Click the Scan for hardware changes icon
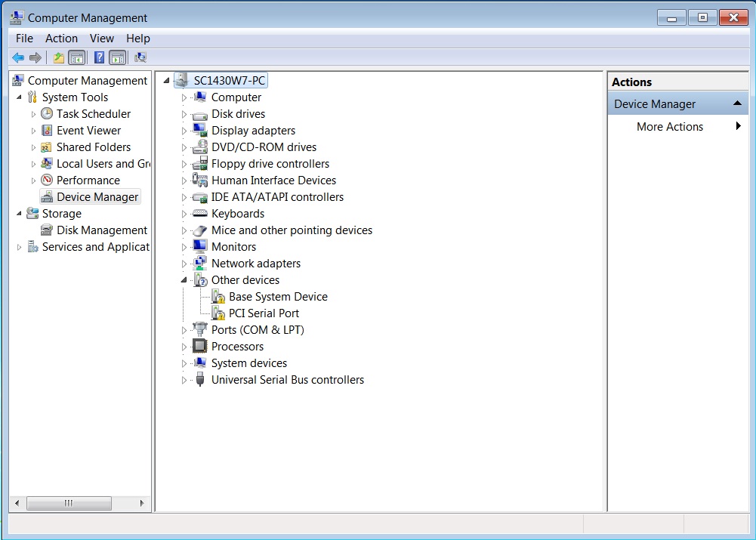 click(x=140, y=57)
